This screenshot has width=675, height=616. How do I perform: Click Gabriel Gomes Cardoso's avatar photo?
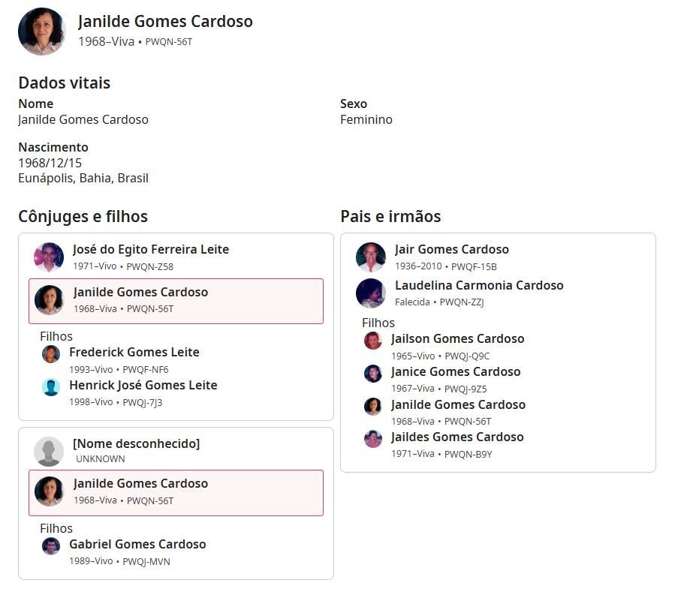[51, 546]
